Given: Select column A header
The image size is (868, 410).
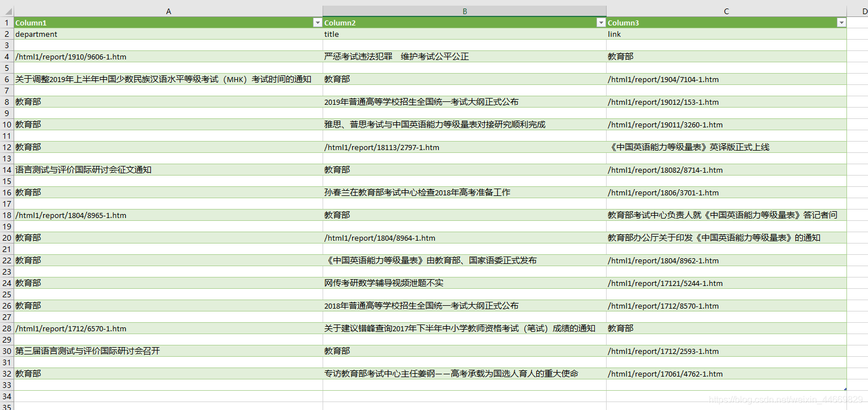Looking at the screenshot, I should (168, 11).
